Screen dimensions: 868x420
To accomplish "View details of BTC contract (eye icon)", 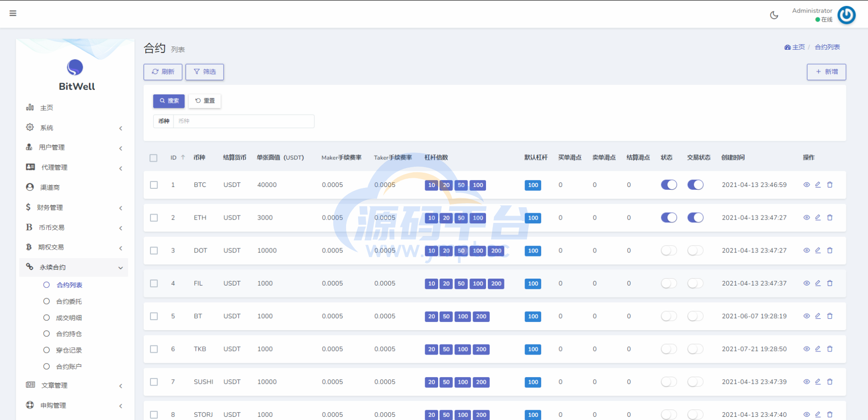I will 806,185.
